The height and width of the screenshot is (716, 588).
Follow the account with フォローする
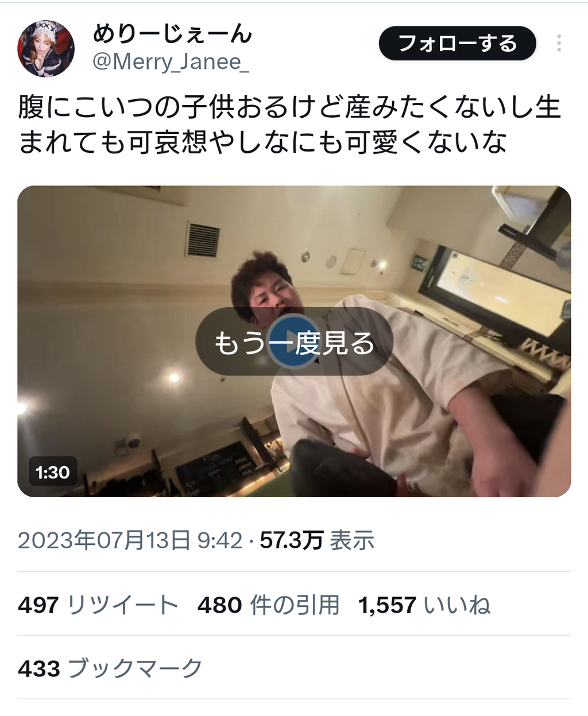coord(458,44)
